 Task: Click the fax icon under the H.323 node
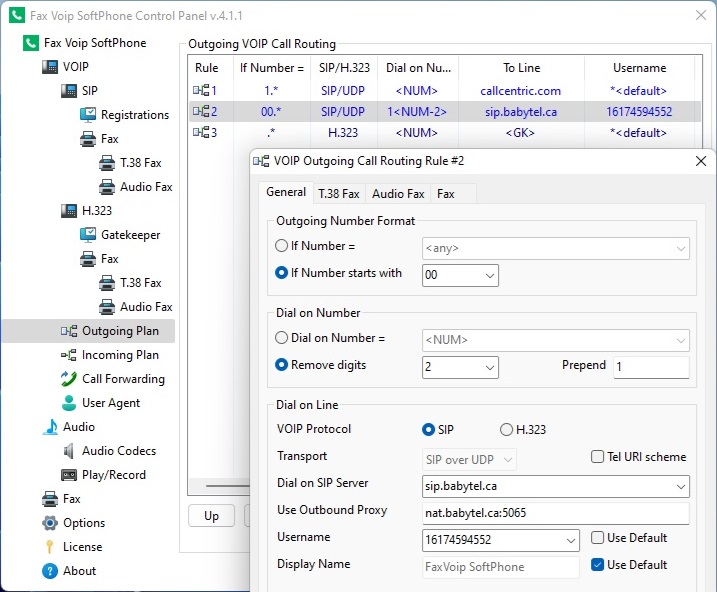click(x=88, y=259)
